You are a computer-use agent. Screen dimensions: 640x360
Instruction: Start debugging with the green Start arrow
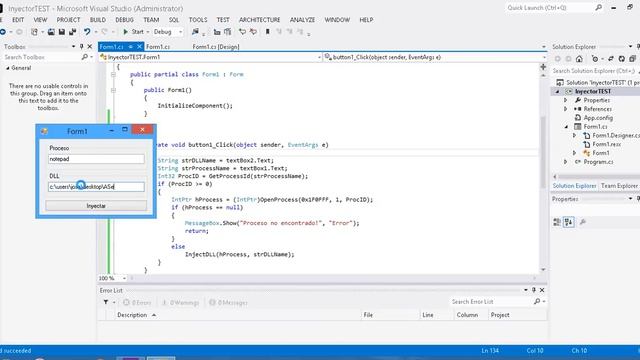(126, 32)
